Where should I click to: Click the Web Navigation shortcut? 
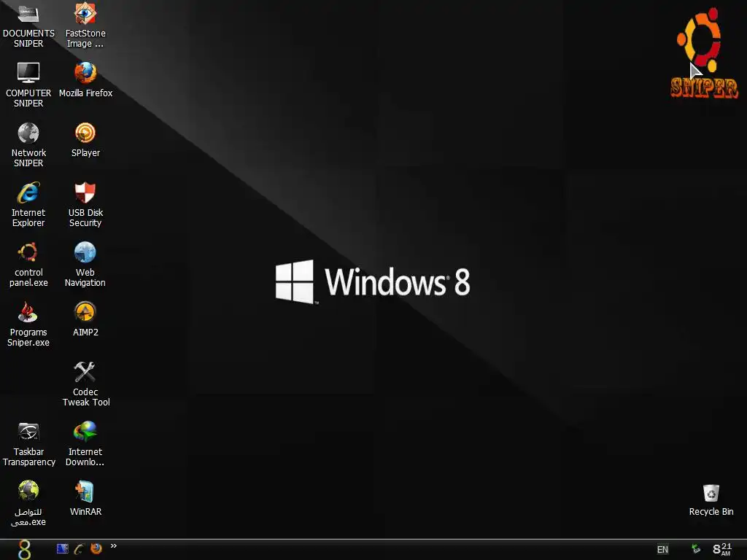tap(85, 264)
